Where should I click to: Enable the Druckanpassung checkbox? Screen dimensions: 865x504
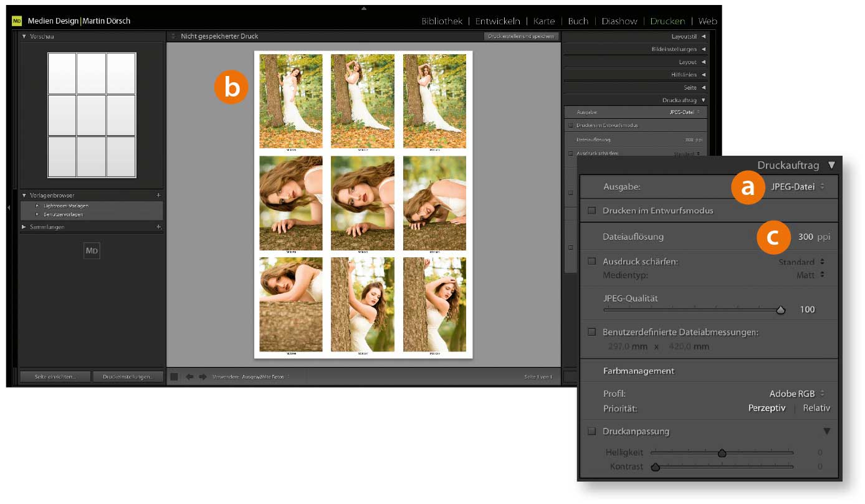tap(591, 431)
